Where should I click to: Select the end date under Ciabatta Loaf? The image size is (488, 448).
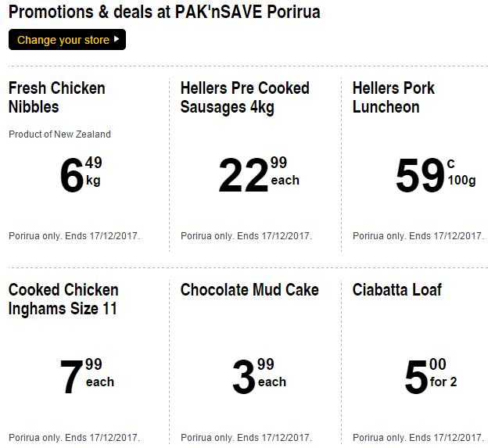point(418,438)
